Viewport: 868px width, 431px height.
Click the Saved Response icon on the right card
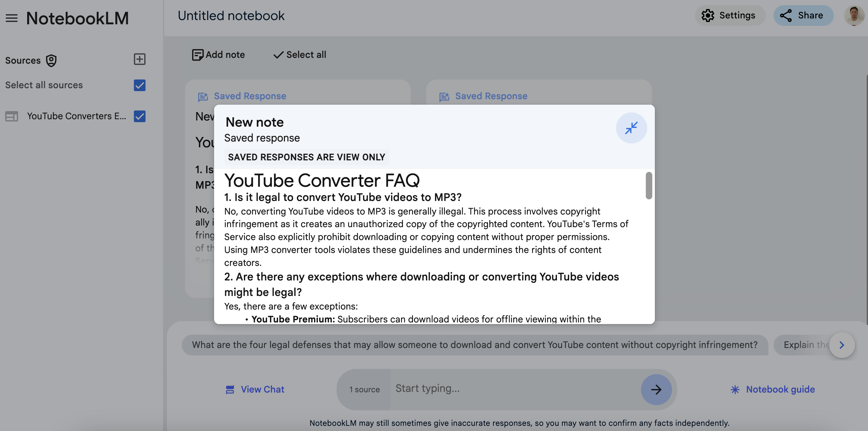444,97
